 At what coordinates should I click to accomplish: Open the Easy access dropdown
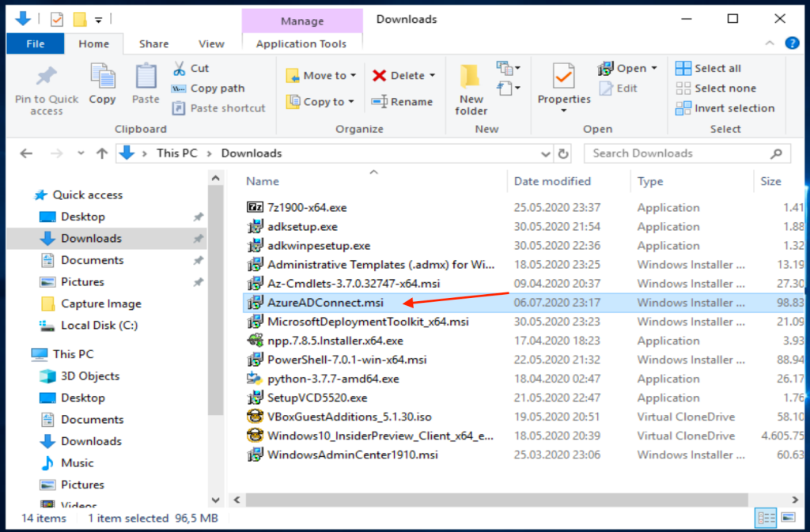pyautogui.click(x=509, y=89)
